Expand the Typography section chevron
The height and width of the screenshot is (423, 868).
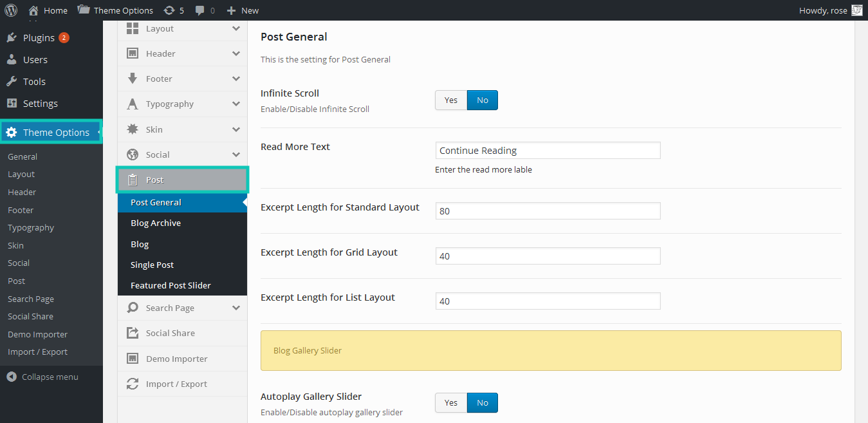coord(236,104)
